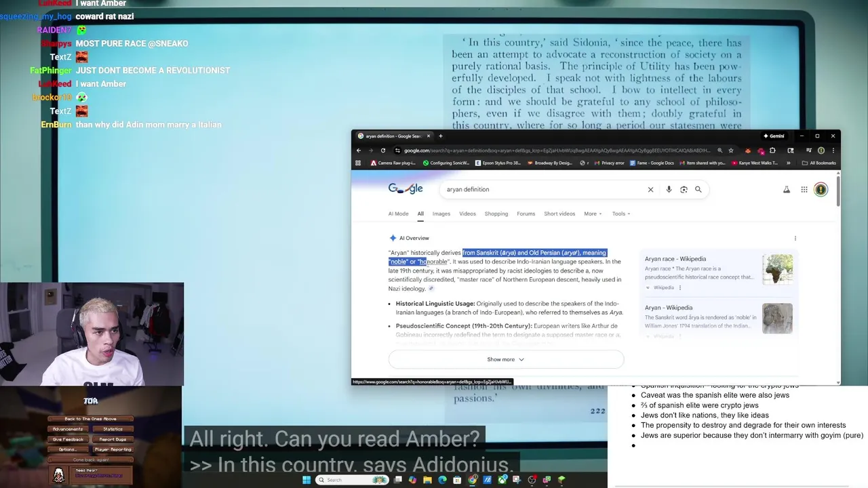868x488 pixels.
Task: Open AI Overview three-dot options
Action: coord(795,238)
